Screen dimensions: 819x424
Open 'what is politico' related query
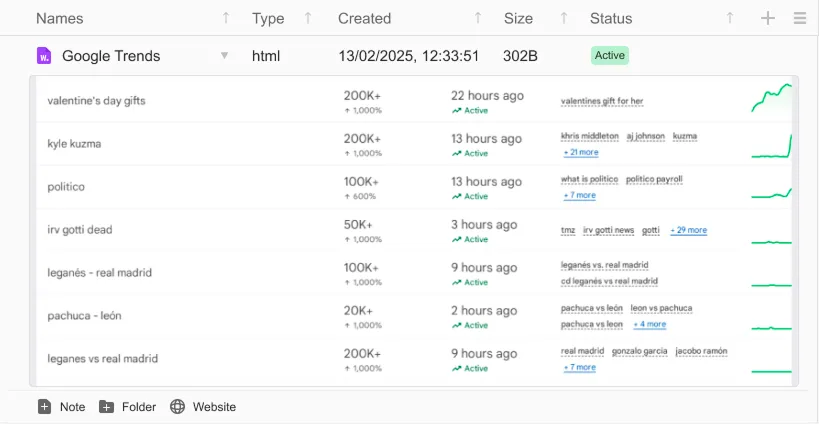(x=589, y=179)
